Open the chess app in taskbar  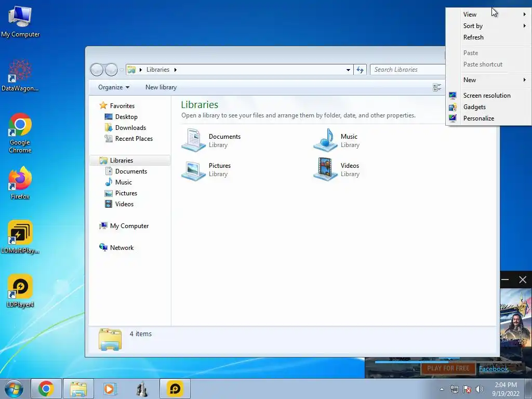[142, 389]
